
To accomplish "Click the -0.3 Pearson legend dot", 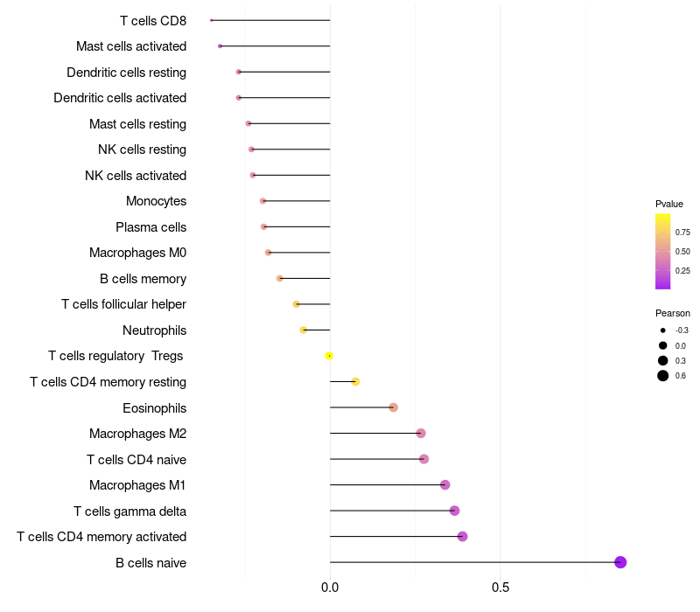I will click(663, 330).
